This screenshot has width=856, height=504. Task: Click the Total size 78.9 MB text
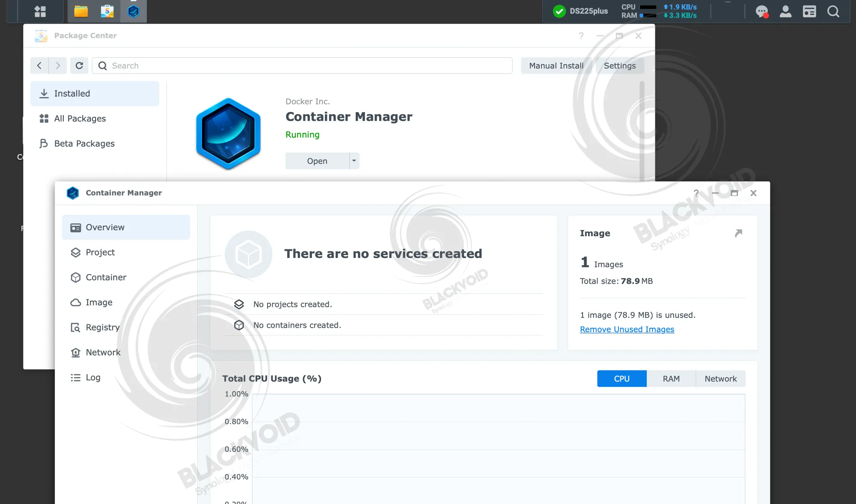point(616,281)
